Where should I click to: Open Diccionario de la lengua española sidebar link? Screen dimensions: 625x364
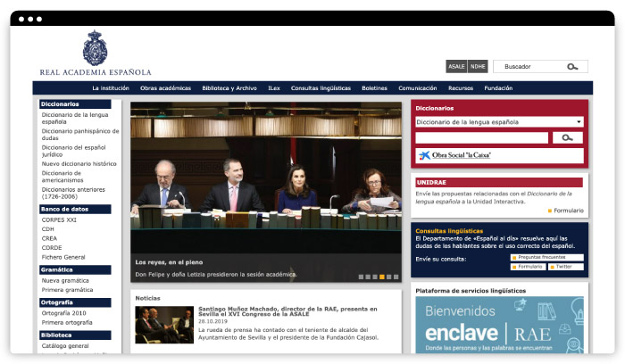tap(75, 119)
